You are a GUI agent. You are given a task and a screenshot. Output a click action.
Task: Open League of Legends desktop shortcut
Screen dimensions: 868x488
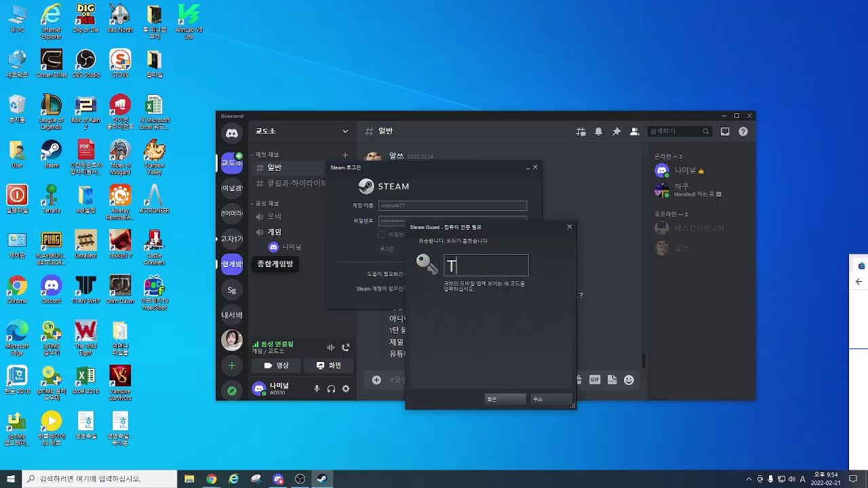pyautogui.click(x=51, y=112)
